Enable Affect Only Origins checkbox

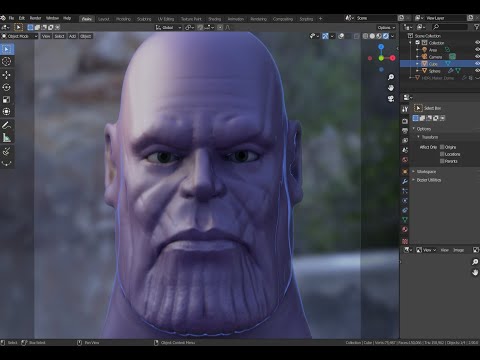[x=442, y=147]
